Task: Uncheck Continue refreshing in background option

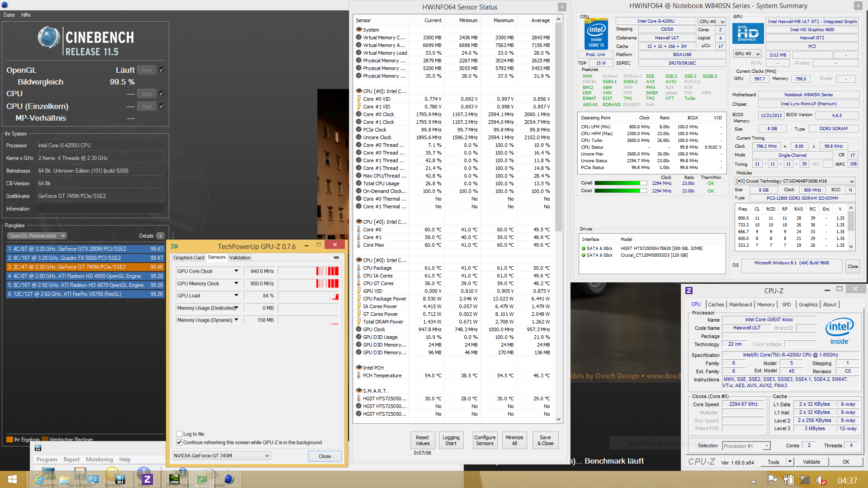Action: (x=179, y=442)
